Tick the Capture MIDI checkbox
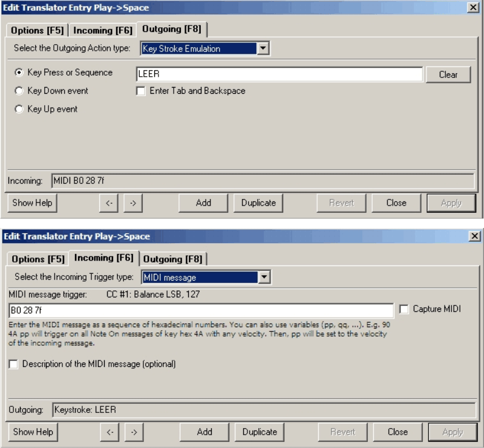The width and height of the screenshot is (484, 448). tap(404, 309)
